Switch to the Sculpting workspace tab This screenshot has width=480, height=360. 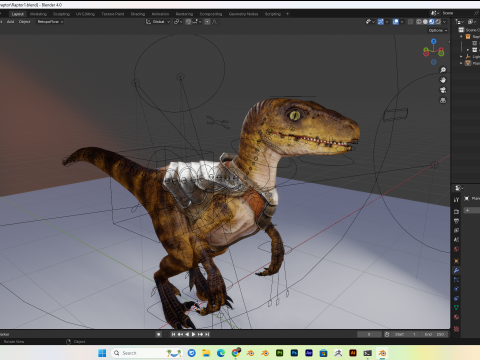click(x=61, y=14)
